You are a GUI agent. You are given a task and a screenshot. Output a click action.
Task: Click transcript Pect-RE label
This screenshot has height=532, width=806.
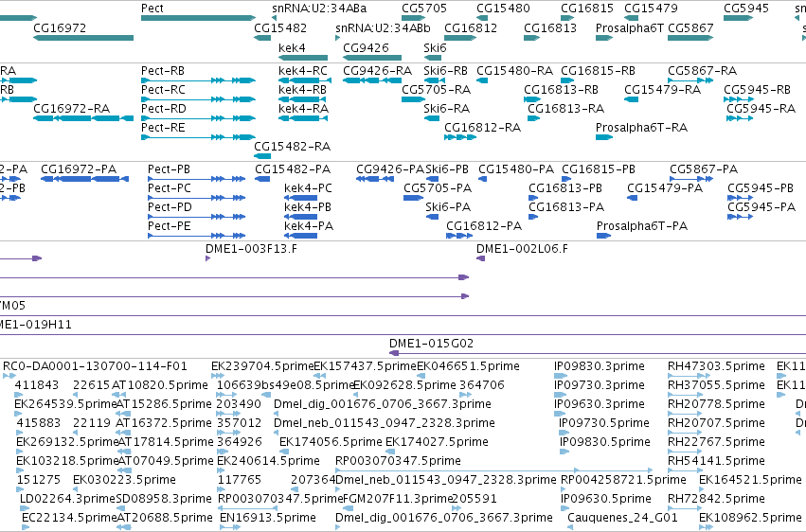[x=163, y=128]
